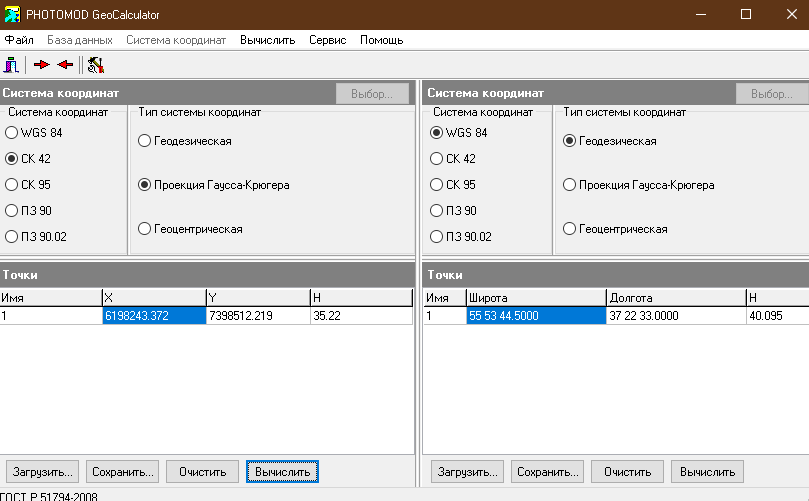The width and height of the screenshot is (809, 501).
Task: Click the left panel Сохранить... button
Action: (122, 472)
